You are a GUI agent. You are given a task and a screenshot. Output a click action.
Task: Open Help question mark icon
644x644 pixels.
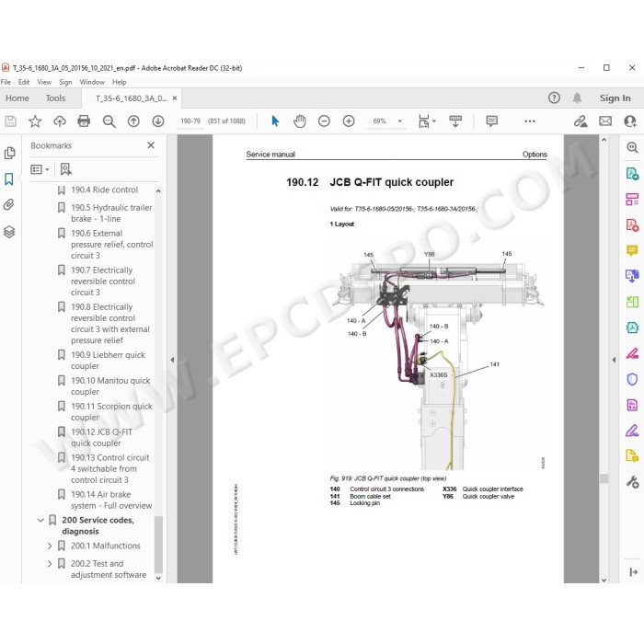[554, 98]
